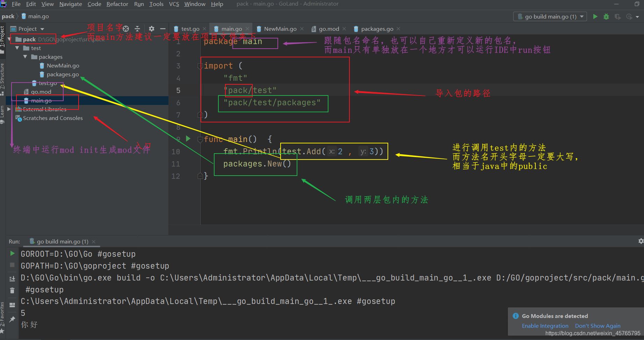Select go.mod file in the project tree
This screenshot has height=340, width=644.
pyautogui.click(x=41, y=92)
